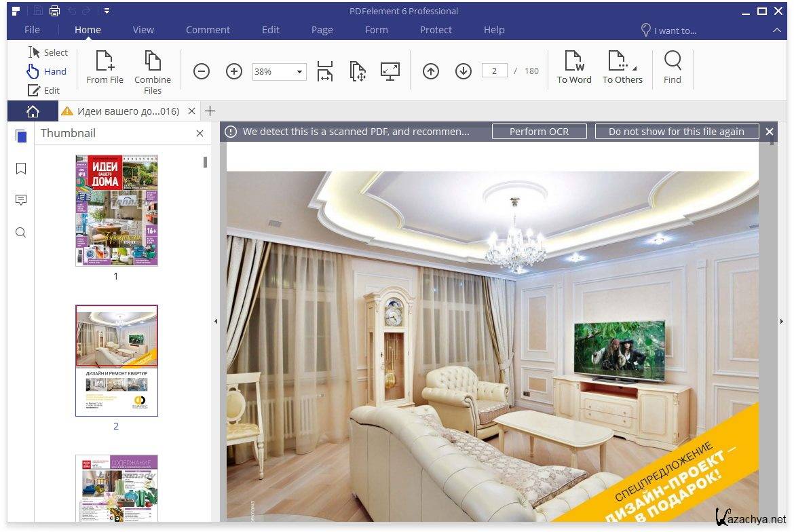Click the zoom in plus icon

(x=234, y=71)
